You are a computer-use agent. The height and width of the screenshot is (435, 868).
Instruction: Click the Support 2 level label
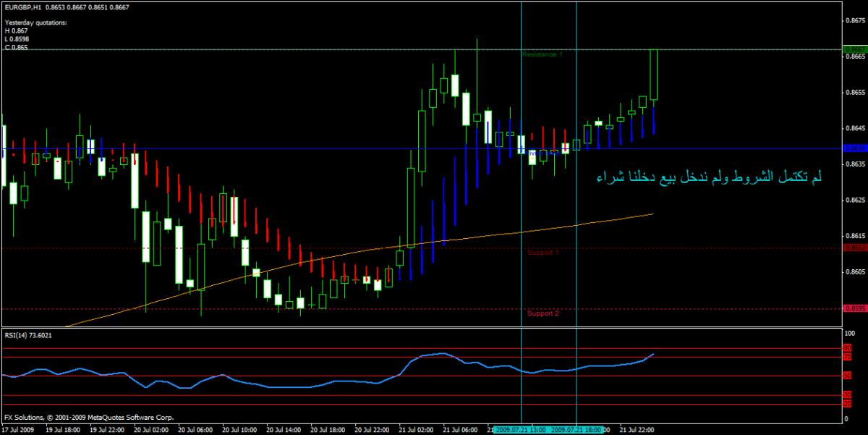[542, 313]
